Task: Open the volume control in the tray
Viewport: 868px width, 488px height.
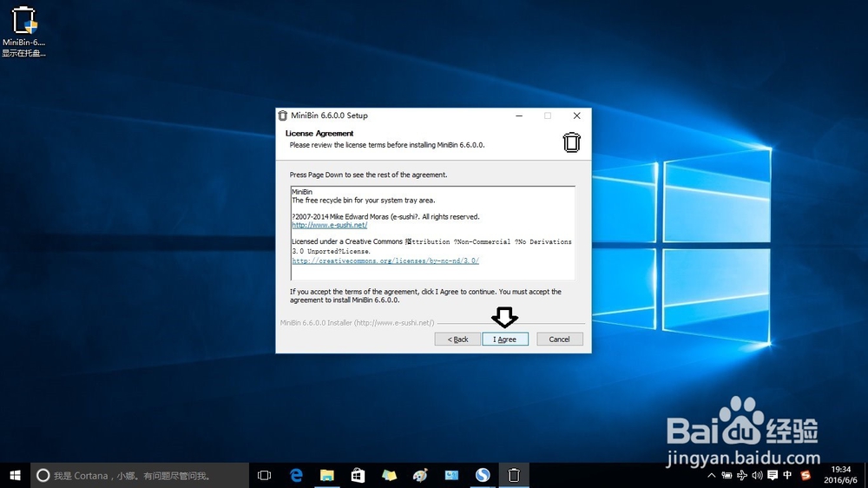Action: point(757,475)
